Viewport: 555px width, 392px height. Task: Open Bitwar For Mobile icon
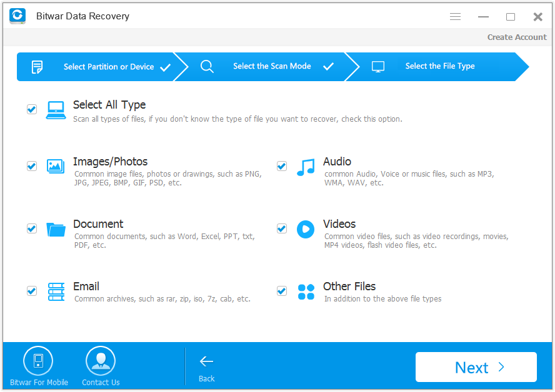(38, 361)
